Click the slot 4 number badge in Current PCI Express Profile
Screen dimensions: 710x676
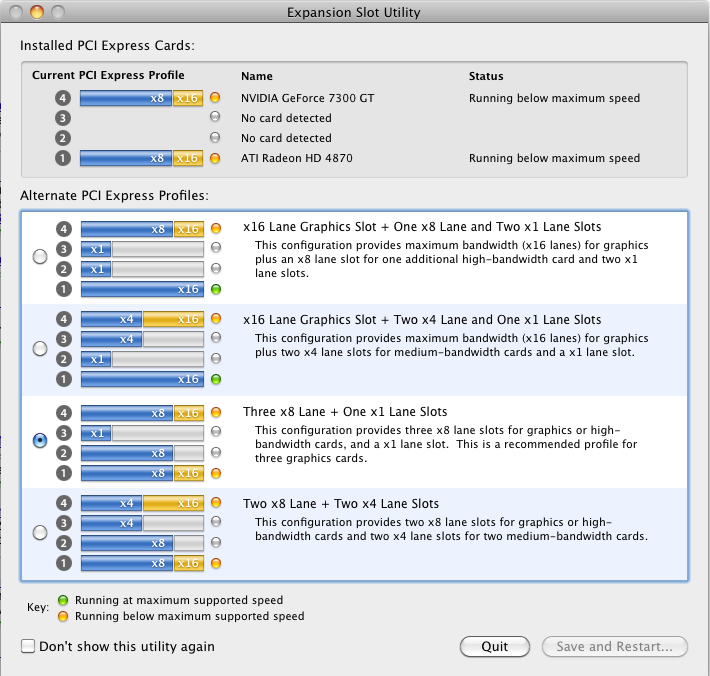point(63,98)
